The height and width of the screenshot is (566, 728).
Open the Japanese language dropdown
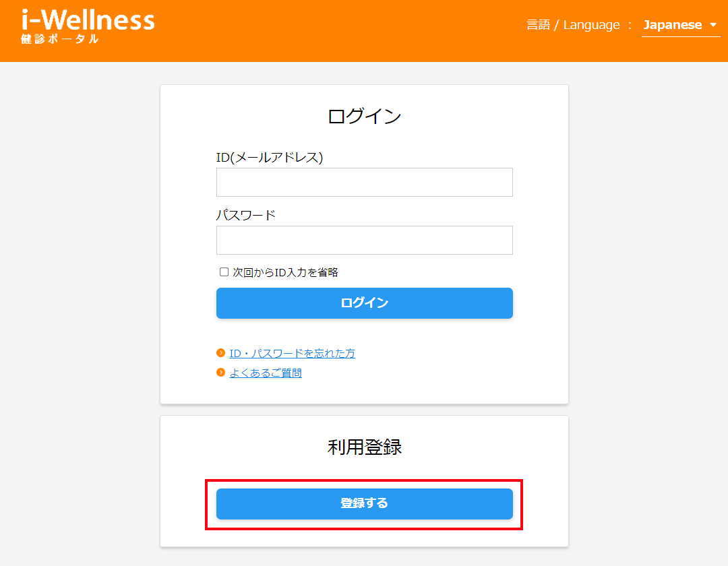click(x=674, y=24)
